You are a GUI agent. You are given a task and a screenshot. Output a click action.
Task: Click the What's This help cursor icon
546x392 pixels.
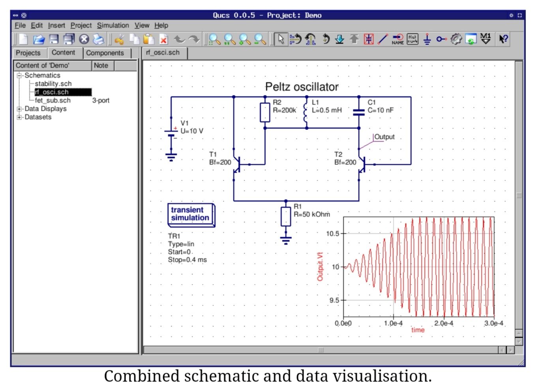(x=503, y=39)
